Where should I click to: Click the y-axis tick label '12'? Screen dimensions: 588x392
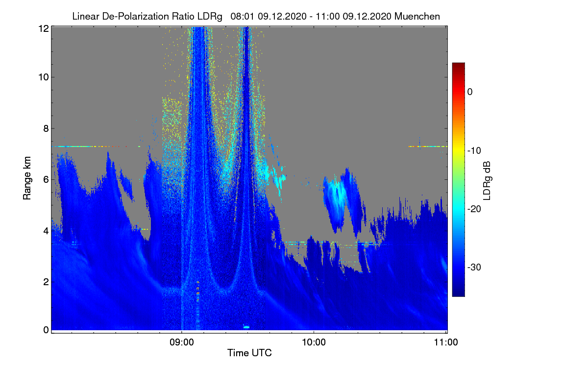pyautogui.click(x=43, y=29)
